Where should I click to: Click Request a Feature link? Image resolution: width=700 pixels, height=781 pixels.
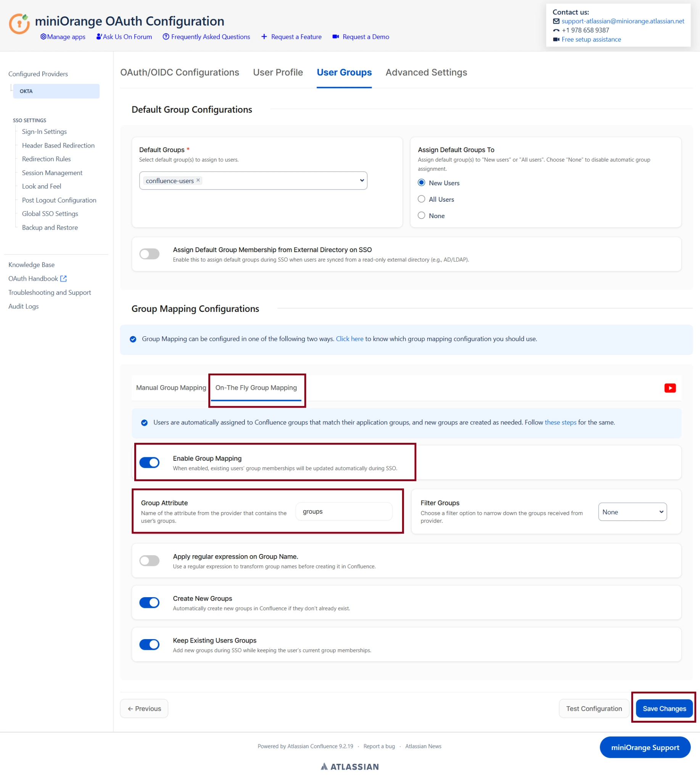click(x=296, y=37)
